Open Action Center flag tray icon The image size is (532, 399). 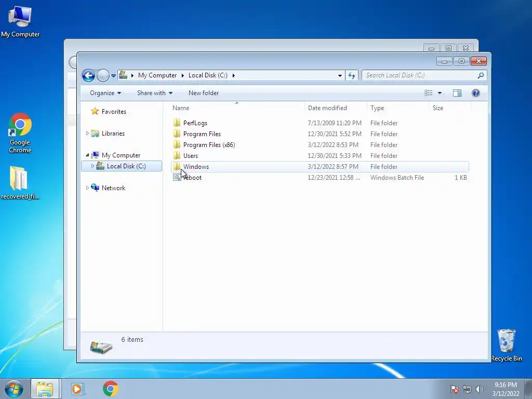pos(455,389)
